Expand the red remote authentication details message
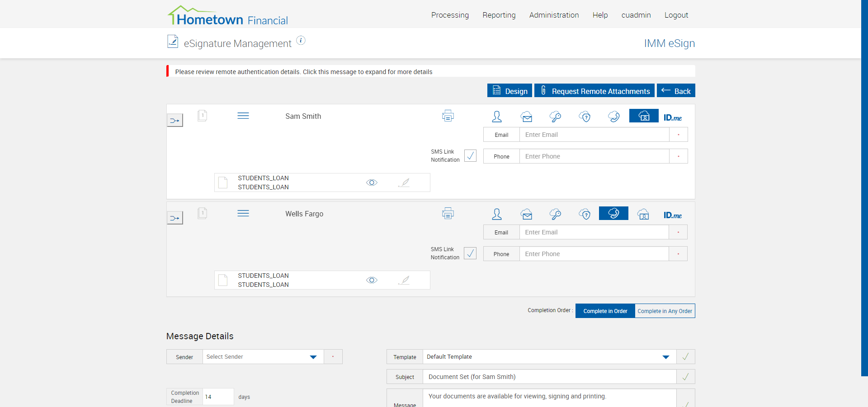 (303, 72)
